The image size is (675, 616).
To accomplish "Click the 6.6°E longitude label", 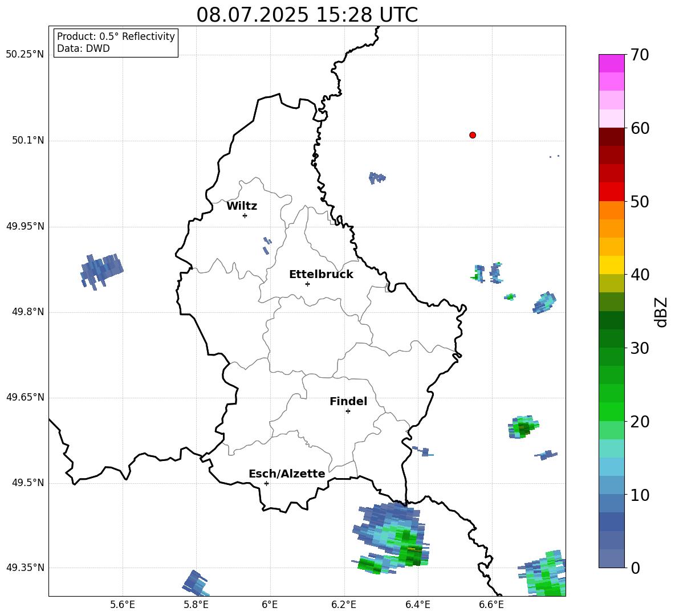I will 491,605.
